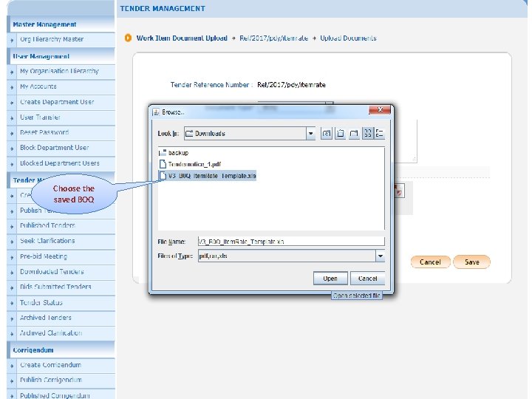Open Tender Status menu item
This screenshot has height=399, width=532.
click(x=41, y=302)
